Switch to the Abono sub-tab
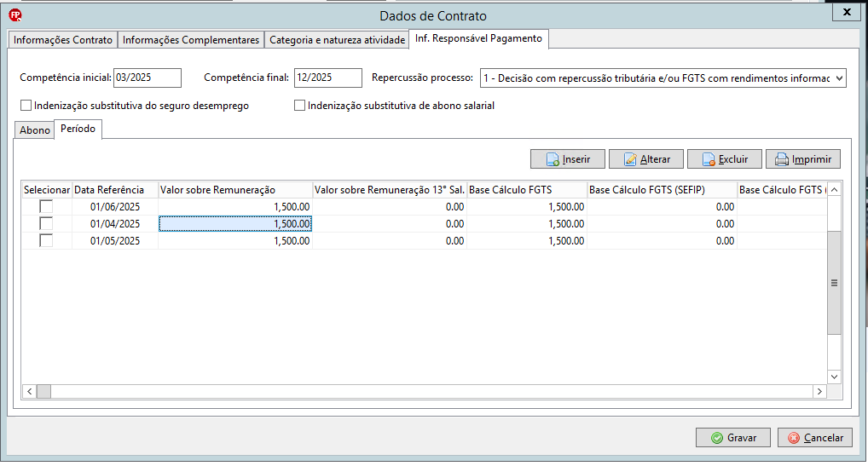The image size is (868, 466). pyautogui.click(x=34, y=129)
